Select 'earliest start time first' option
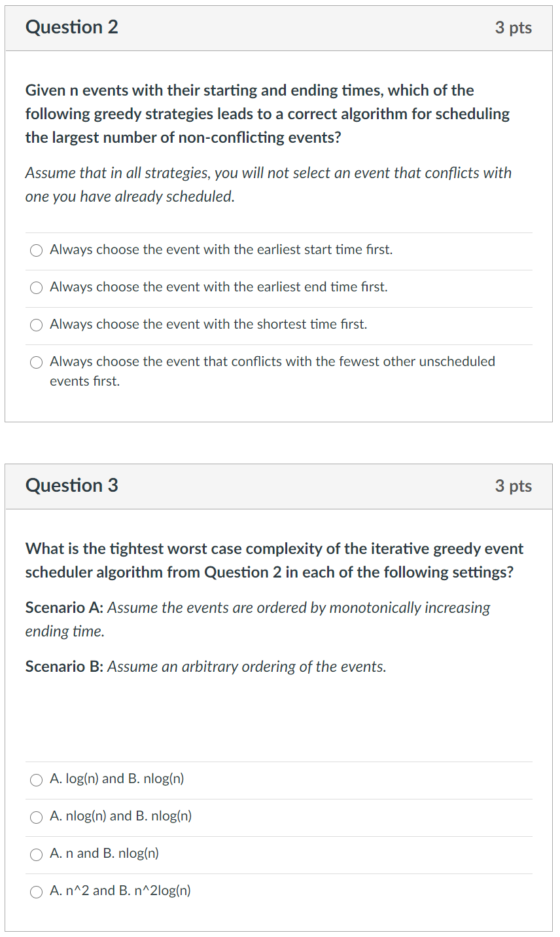The image size is (560, 937). click(x=36, y=250)
